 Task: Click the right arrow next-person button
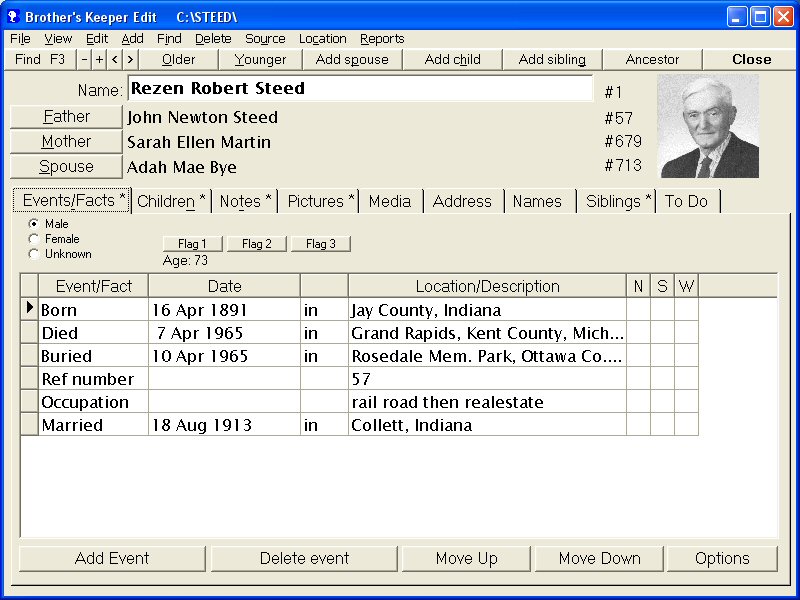click(x=130, y=60)
